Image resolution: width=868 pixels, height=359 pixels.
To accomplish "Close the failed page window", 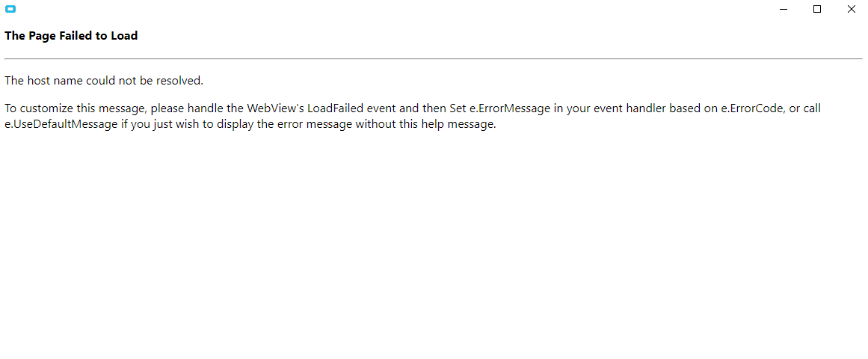I will point(851,10).
